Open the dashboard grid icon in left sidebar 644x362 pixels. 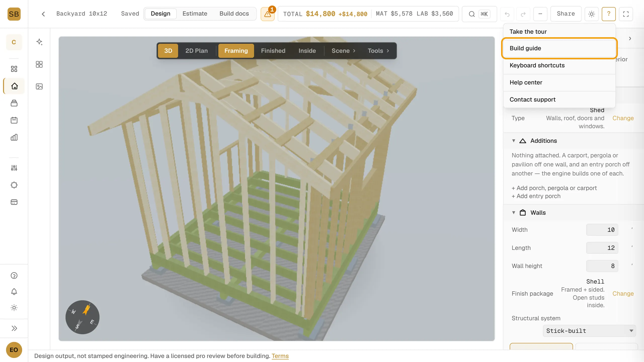point(14,69)
